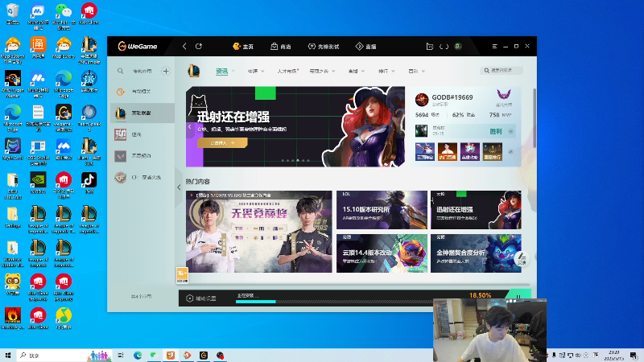
Task: Open the 15.10版本研究所 article
Action: pos(382,210)
